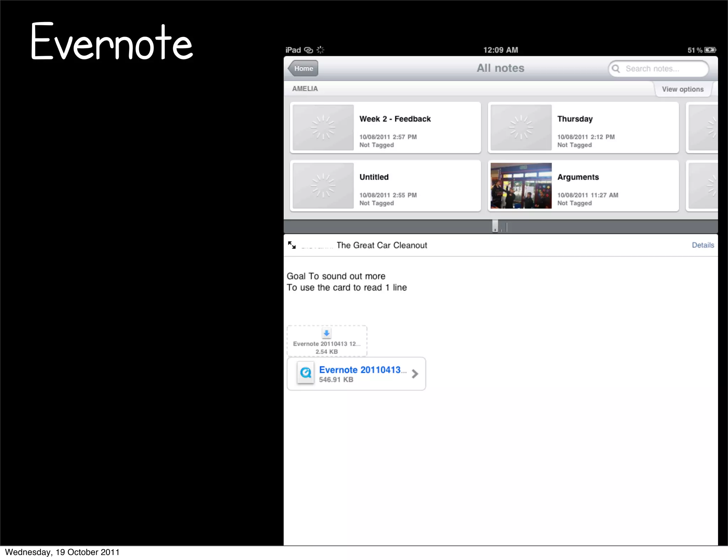Image resolution: width=728 pixels, height=560 pixels.
Task: Click the All notes title
Action: point(500,68)
